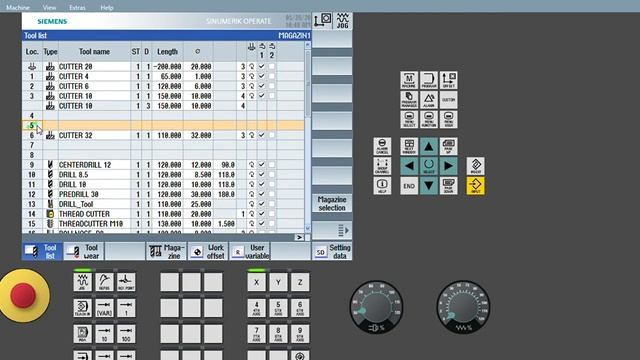Click the cursor down arrow key
Screen dimensions: 640x360
tap(429, 186)
